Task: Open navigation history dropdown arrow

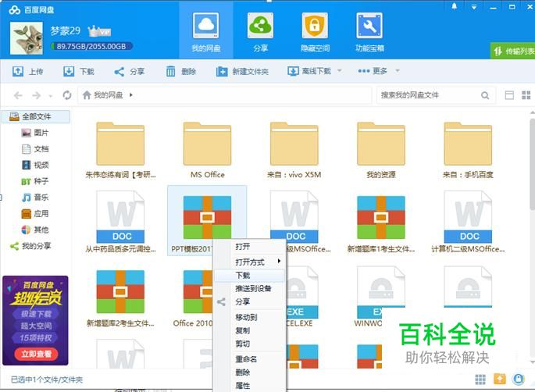Action: pos(51,96)
